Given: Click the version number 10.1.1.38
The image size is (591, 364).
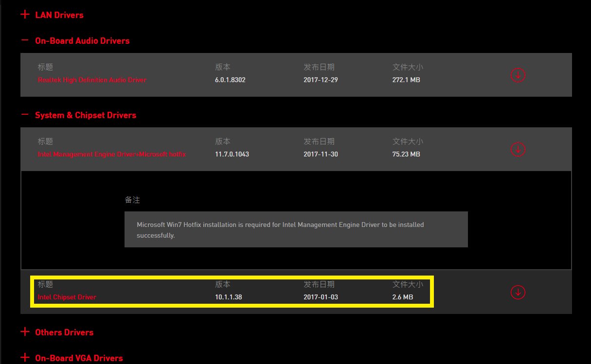Looking at the screenshot, I should click(x=229, y=297).
